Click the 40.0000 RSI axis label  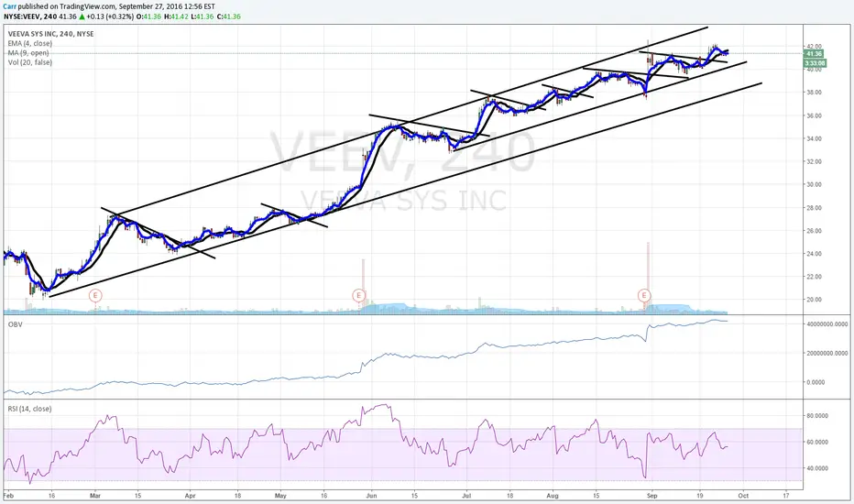click(817, 468)
